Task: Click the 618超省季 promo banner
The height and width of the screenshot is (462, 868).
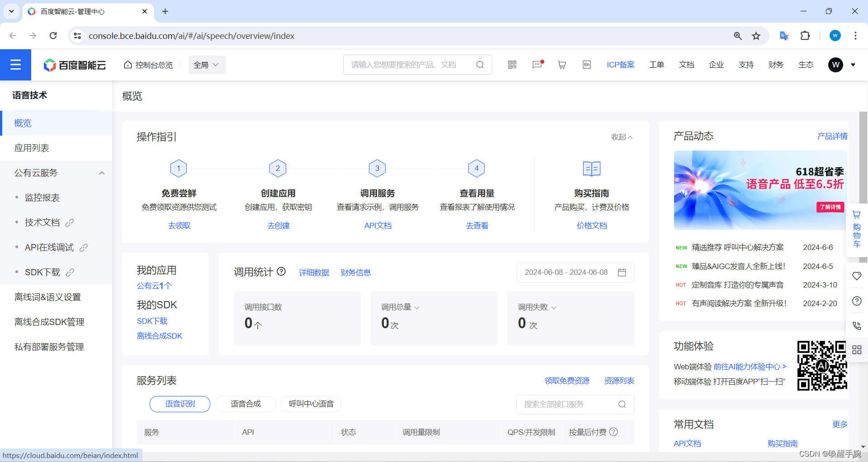Action: pyautogui.click(x=760, y=190)
